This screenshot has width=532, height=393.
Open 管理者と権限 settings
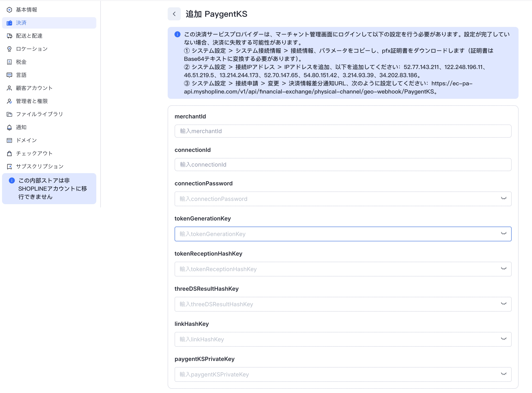(x=49, y=101)
